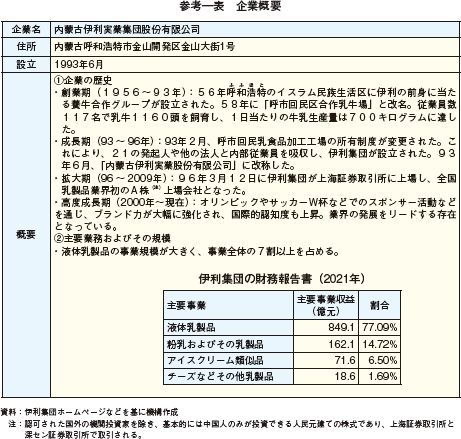The image size is (461, 439).
Task: Click the footnote line 深セン証券取引所で取引される
Action: (x=83, y=435)
